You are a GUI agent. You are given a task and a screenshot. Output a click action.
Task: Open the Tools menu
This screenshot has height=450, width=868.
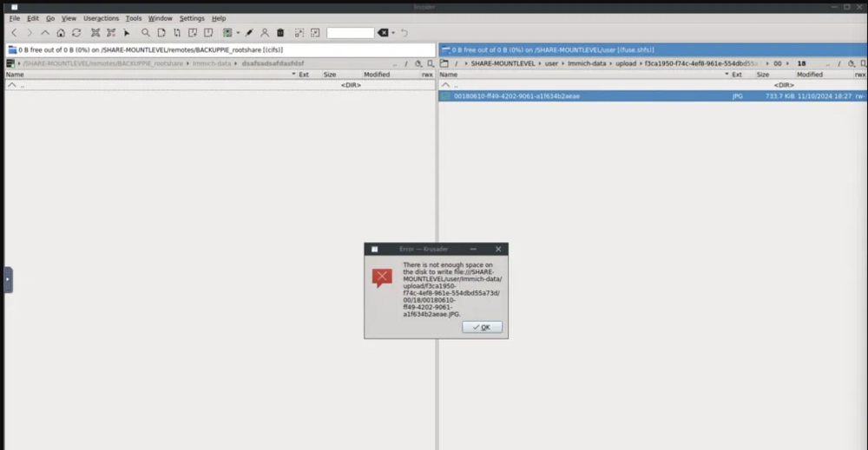pyautogui.click(x=134, y=18)
